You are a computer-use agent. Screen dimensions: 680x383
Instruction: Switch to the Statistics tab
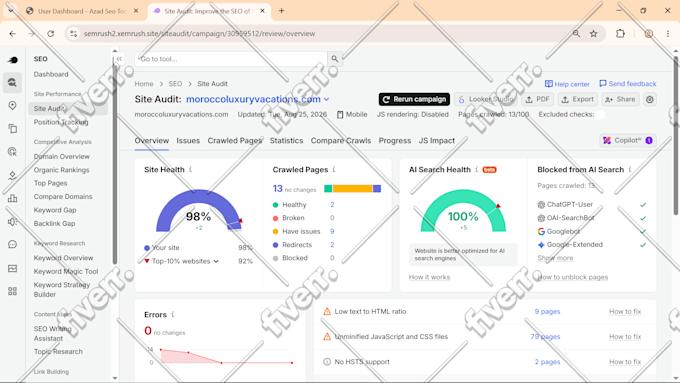pyautogui.click(x=286, y=141)
